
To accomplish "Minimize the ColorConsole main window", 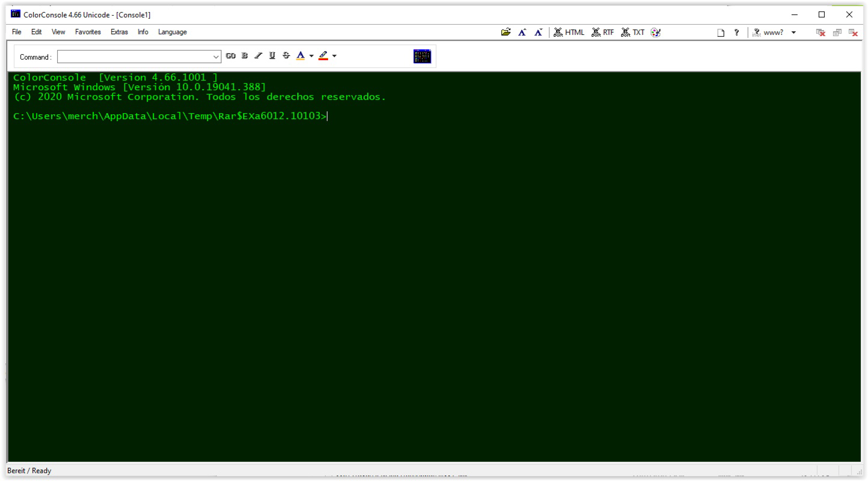I will tap(795, 14).
